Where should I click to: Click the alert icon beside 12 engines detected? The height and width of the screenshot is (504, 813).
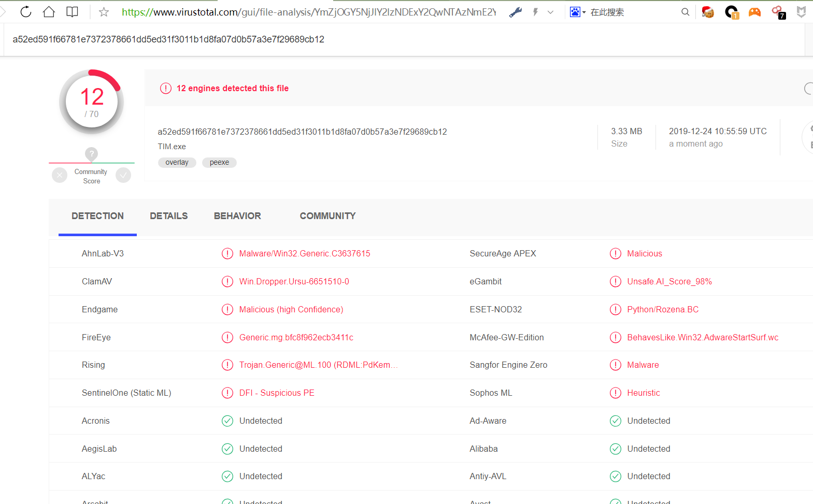[x=166, y=89]
